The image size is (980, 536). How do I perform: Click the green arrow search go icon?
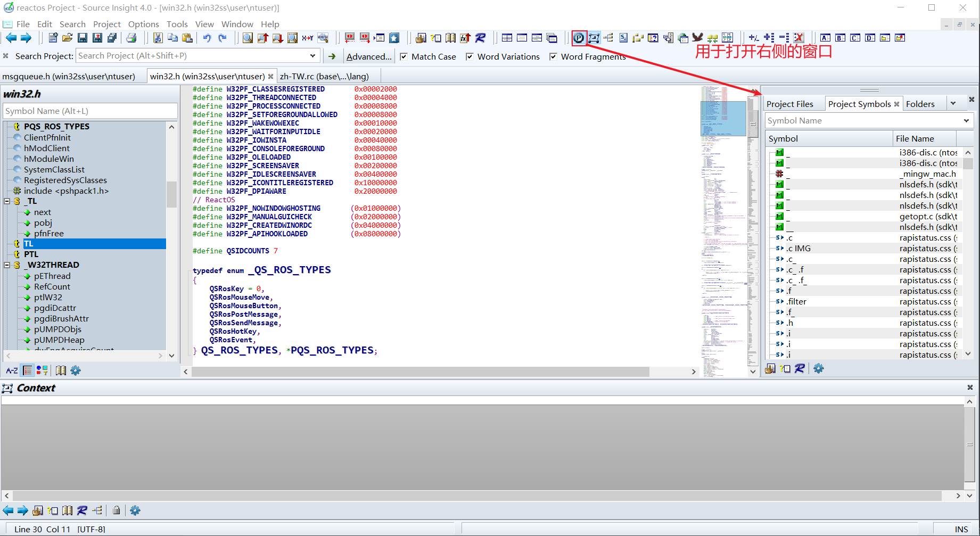click(332, 56)
